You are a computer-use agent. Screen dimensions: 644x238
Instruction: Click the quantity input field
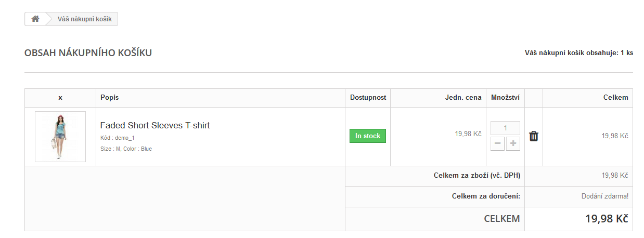pos(505,128)
